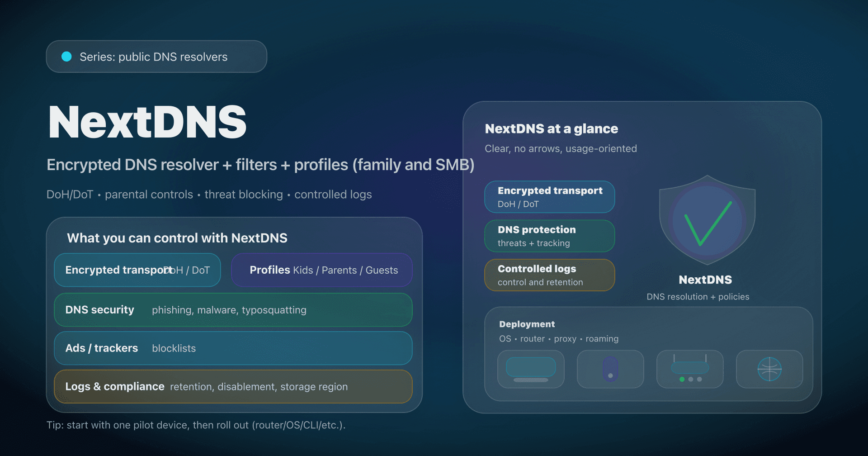Toggle the green status light on the router
Screen dimensions: 868x456
coord(682,379)
